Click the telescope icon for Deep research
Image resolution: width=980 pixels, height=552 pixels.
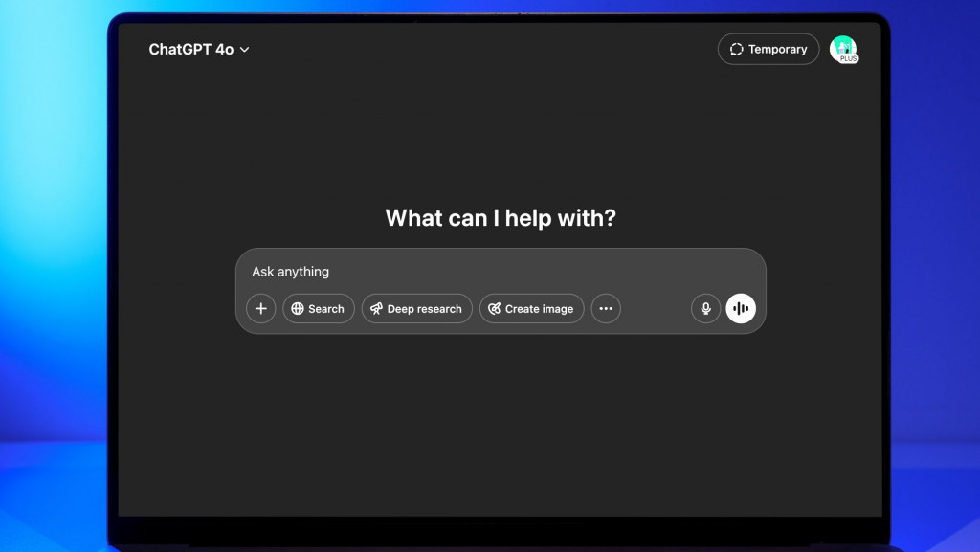(377, 309)
